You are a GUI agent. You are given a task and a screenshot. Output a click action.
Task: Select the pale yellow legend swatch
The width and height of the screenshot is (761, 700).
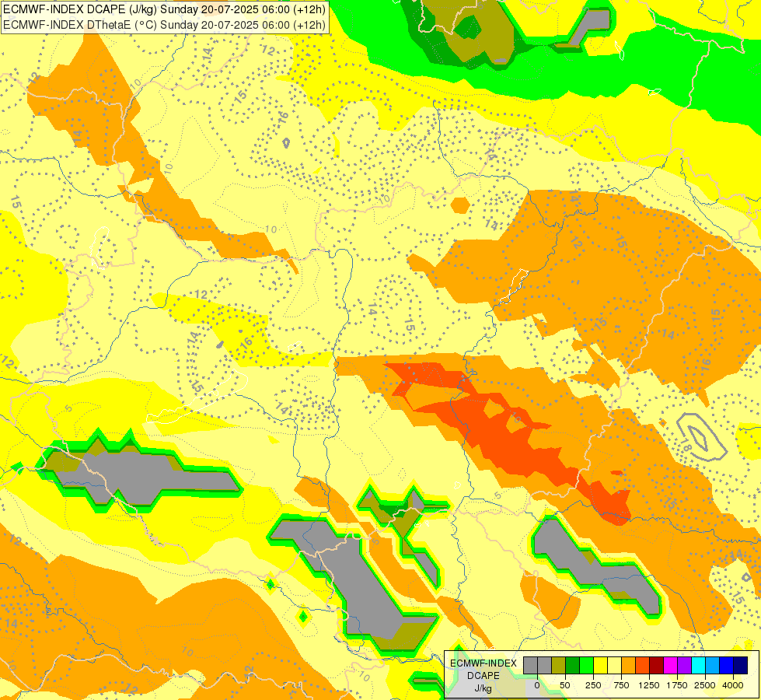tap(614, 666)
